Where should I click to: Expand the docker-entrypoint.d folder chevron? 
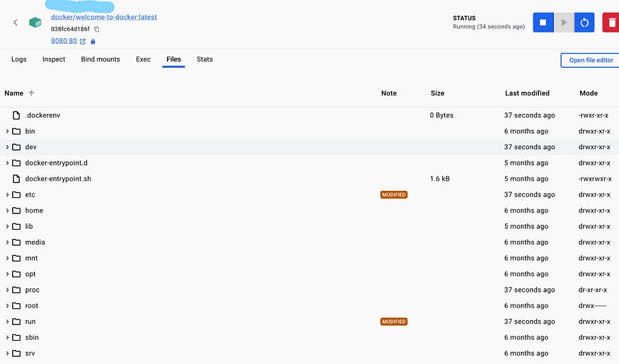tap(7, 163)
